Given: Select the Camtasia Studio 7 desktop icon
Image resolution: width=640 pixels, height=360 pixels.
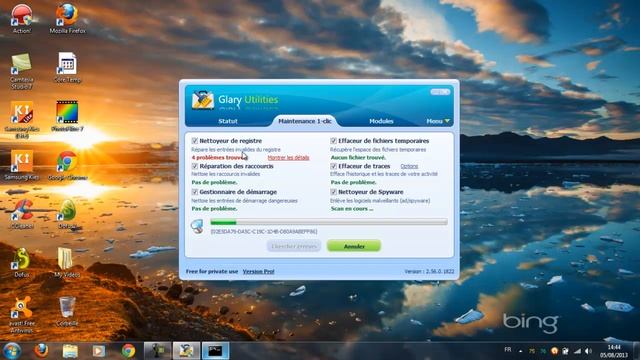Looking at the screenshot, I should (x=22, y=70).
